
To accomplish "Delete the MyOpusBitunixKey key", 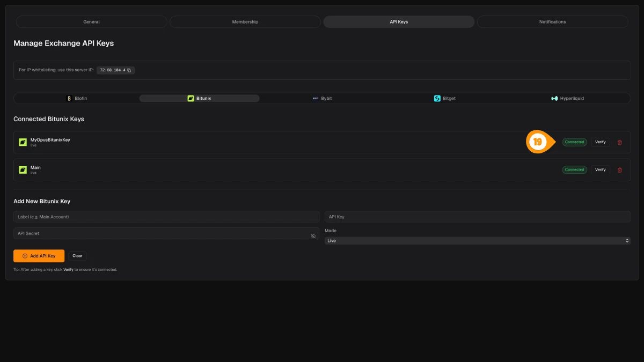I will coord(620,142).
